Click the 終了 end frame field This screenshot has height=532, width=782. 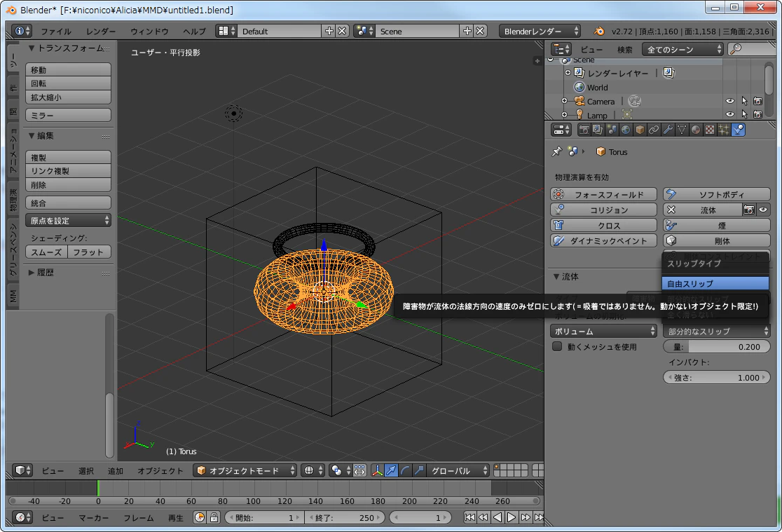(x=345, y=517)
